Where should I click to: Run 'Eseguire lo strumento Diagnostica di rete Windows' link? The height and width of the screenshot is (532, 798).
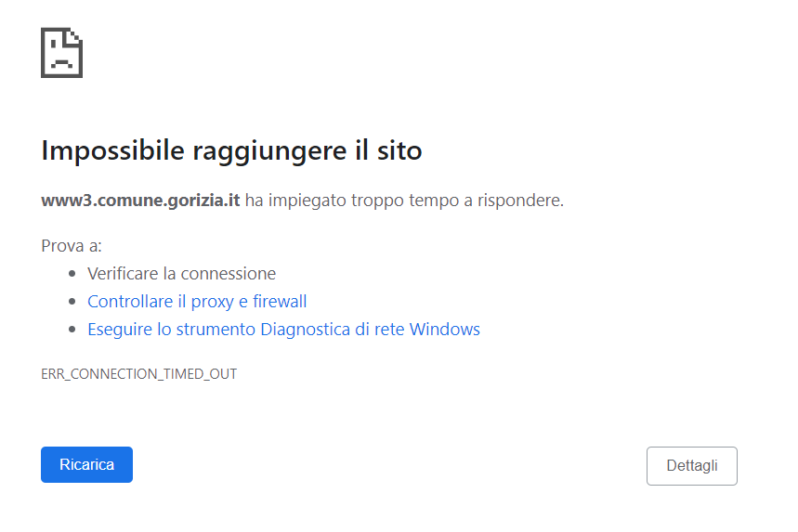pyautogui.click(x=283, y=330)
